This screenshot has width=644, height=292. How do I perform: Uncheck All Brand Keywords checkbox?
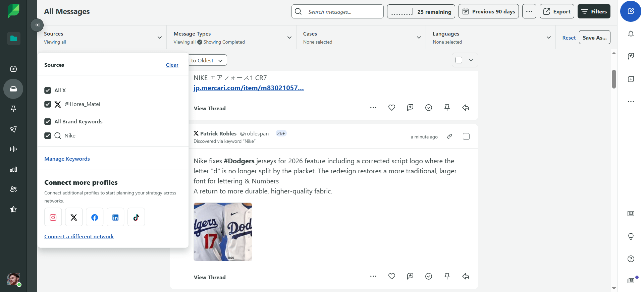coord(48,122)
